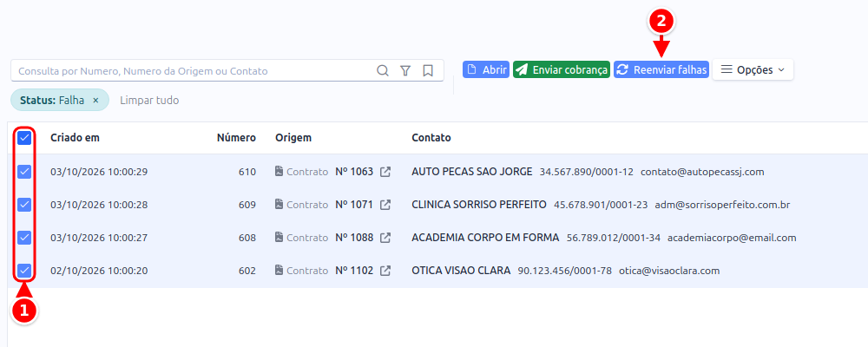Uncheck row 609 CLINICA SORRISO PERFEITO

click(x=24, y=205)
